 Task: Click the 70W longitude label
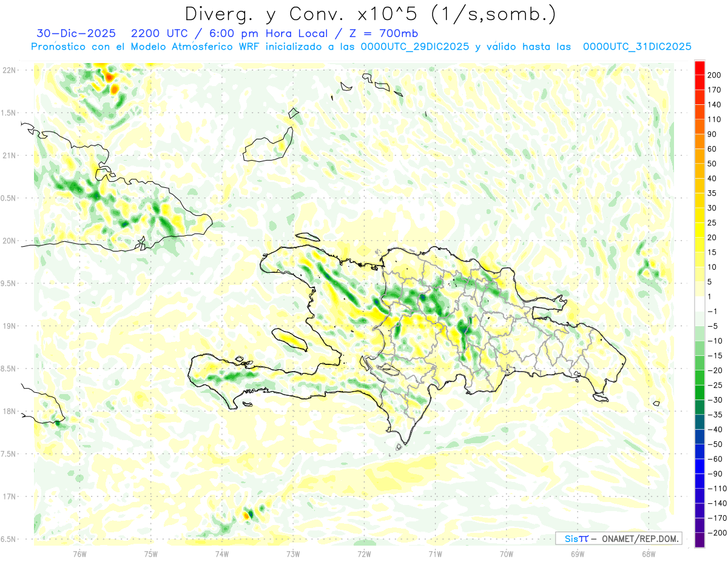tap(507, 554)
